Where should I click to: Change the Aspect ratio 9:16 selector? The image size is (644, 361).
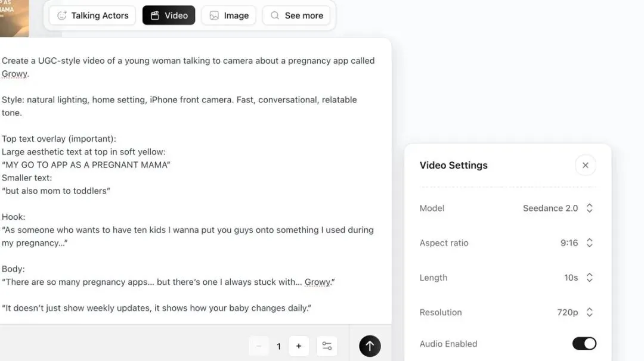point(577,243)
